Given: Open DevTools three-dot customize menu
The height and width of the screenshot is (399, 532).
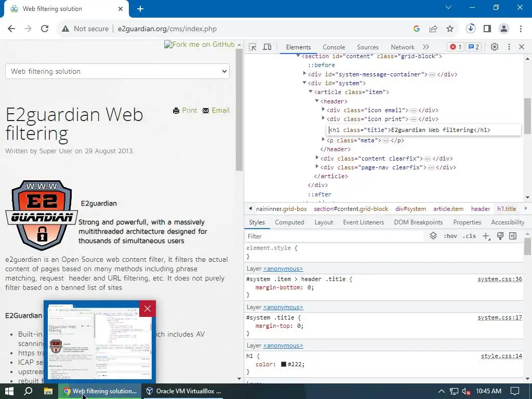Looking at the screenshot, I should tap(509, 47).
